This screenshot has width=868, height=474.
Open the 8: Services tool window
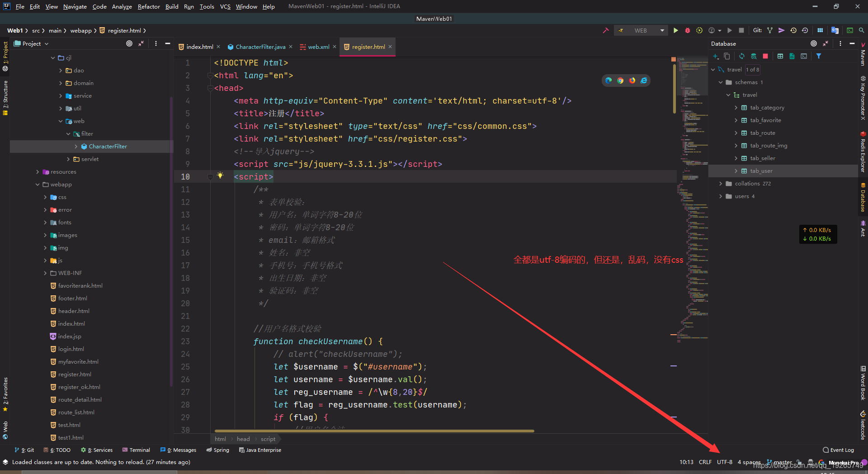[x=97, y=450]
